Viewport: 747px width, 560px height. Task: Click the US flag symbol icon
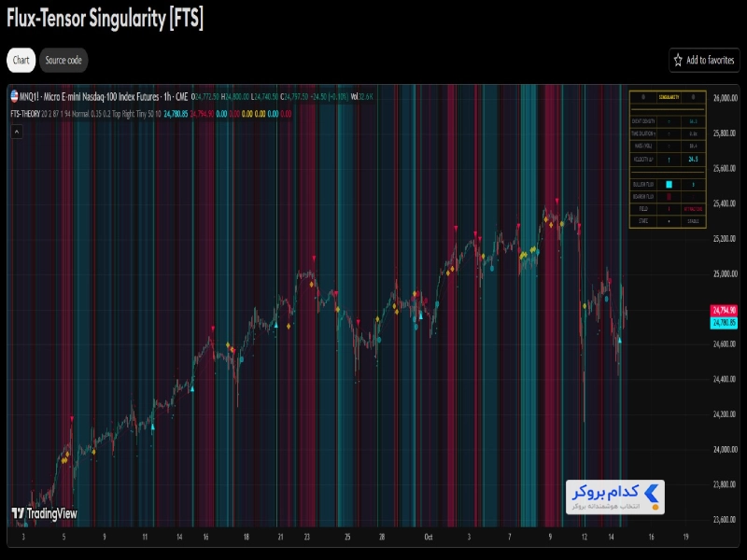coord(14,97)
